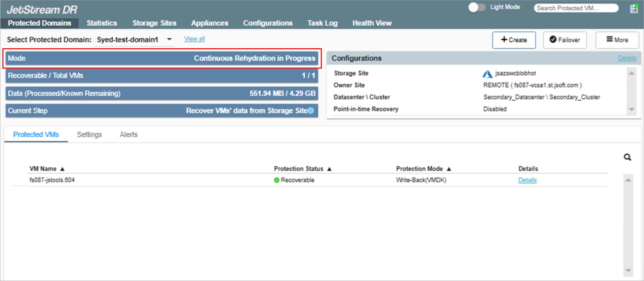Click green Recoverable status icon
The height and width of the screenshot is (281, 644).
point(276,180)
